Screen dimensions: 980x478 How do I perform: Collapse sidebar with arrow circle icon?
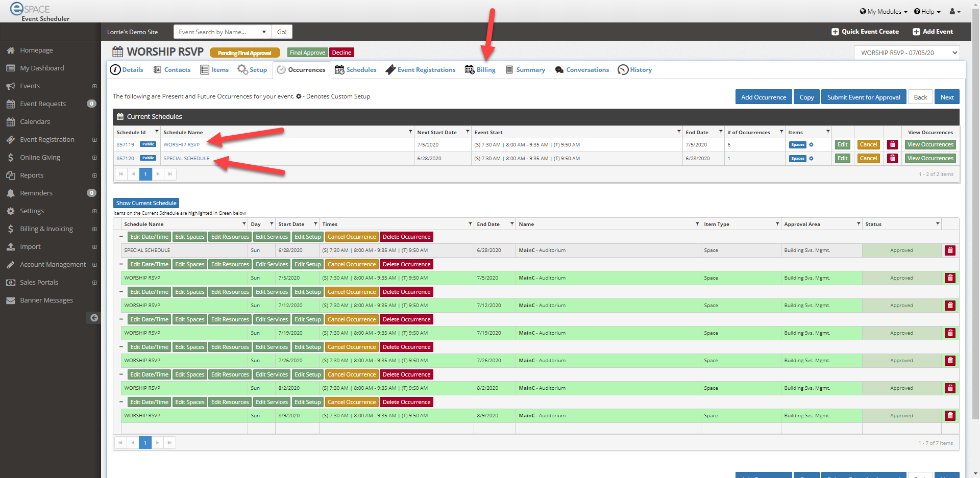[94, 318]
